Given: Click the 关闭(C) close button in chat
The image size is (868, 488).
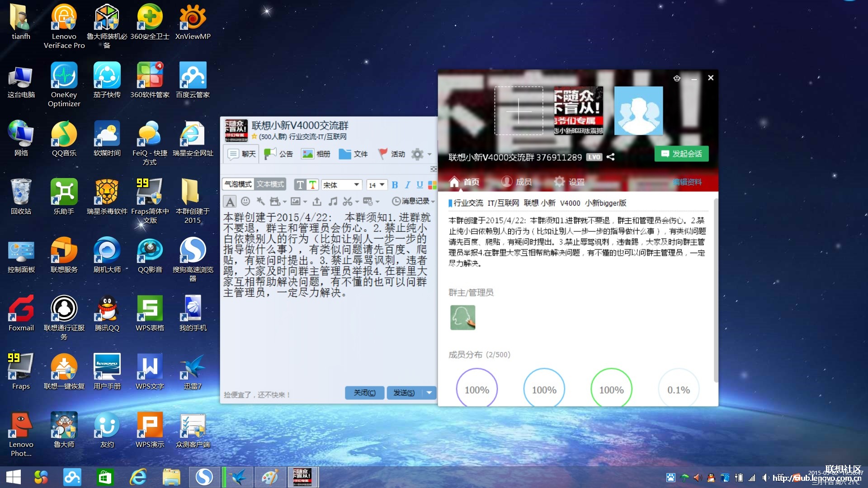Looking at the screenshot, I should click(364, 393).
